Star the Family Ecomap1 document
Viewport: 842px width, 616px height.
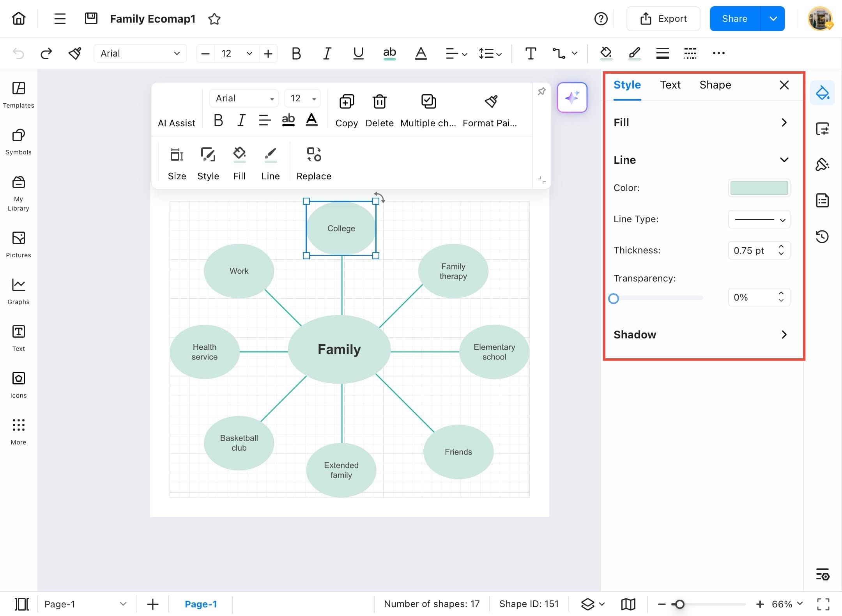click(x=214, y=19)
